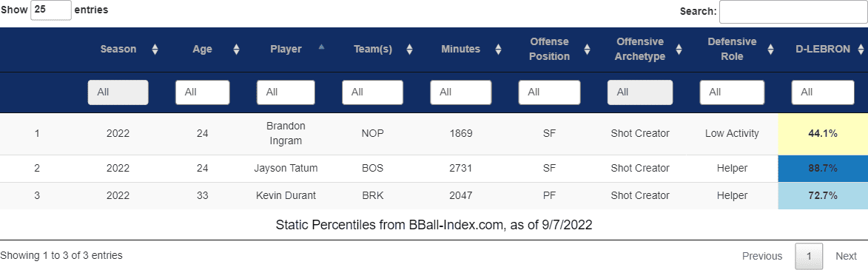Click Player column sort arrow
This screenshot has width=868, height=270.
[x=321, y=47]
